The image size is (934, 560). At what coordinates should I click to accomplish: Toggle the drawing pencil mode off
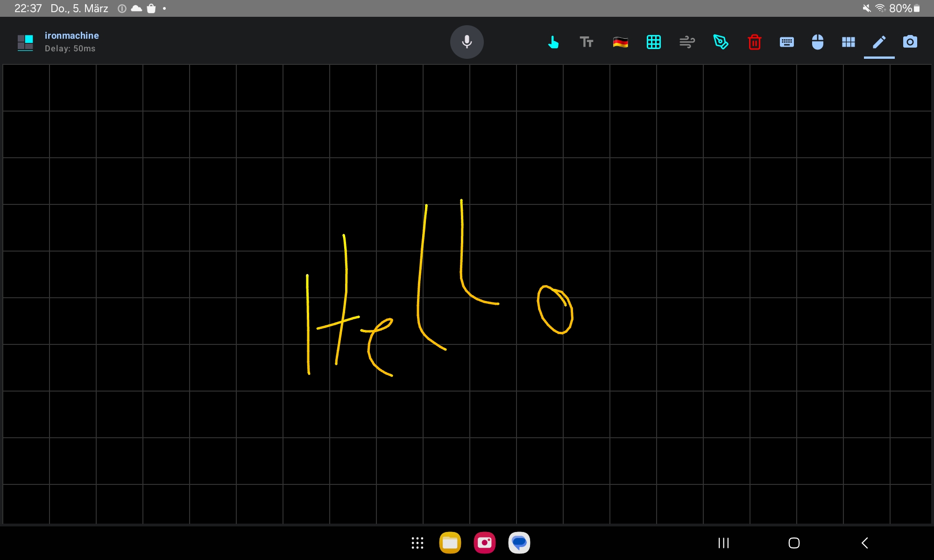(x=878, y=42)
